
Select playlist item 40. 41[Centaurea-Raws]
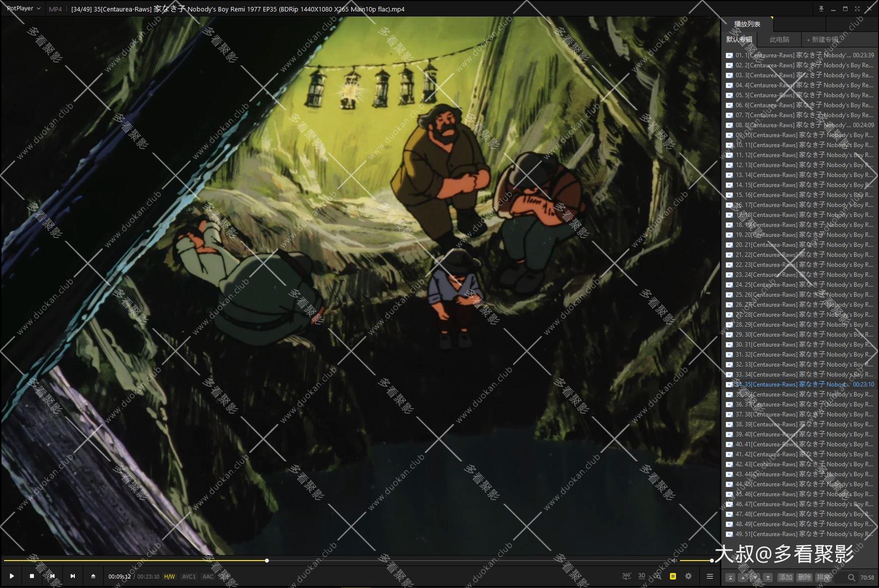pos(800,444)
